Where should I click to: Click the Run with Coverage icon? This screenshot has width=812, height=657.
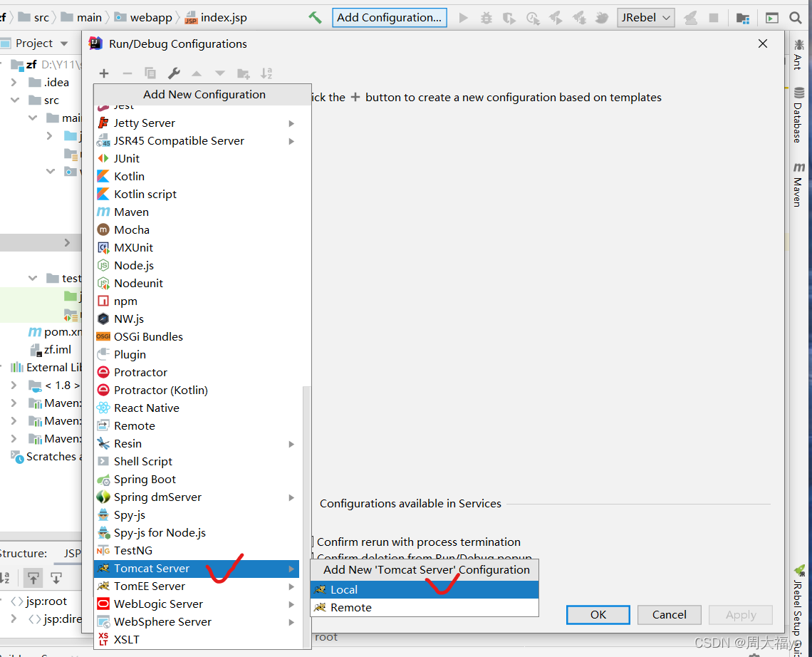(509, 18)
